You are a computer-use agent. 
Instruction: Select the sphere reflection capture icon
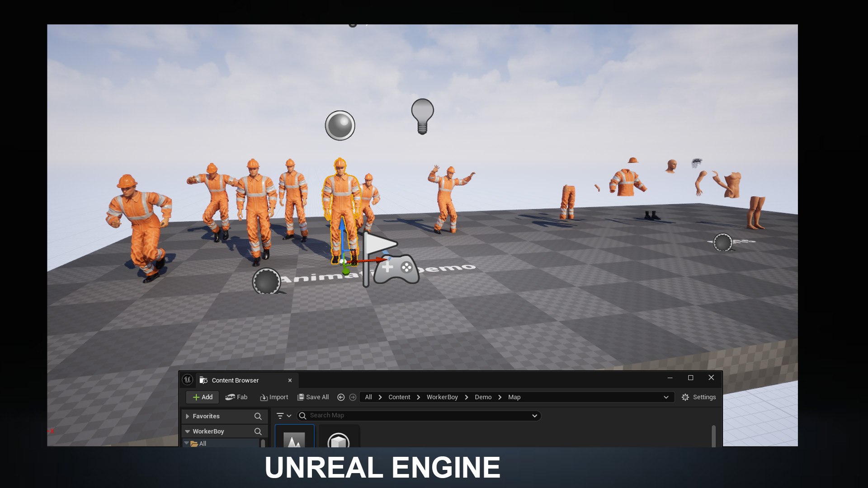point(340,126)
